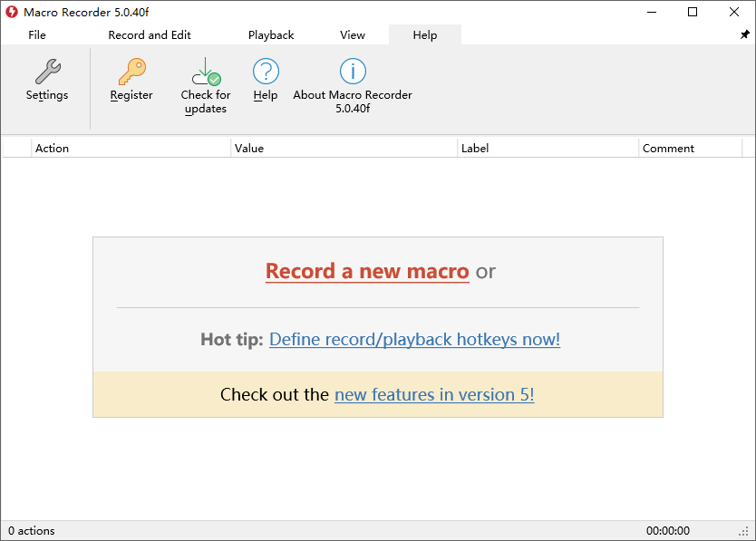Click the 0 actions status text
This screenshot has width=756, height=541.
[32, 531]
